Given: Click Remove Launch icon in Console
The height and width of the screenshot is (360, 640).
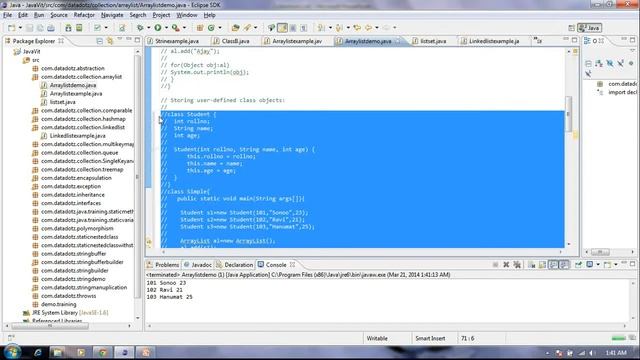Looking at the screenshot, I should pyautogui.click(x=506, y=264).
